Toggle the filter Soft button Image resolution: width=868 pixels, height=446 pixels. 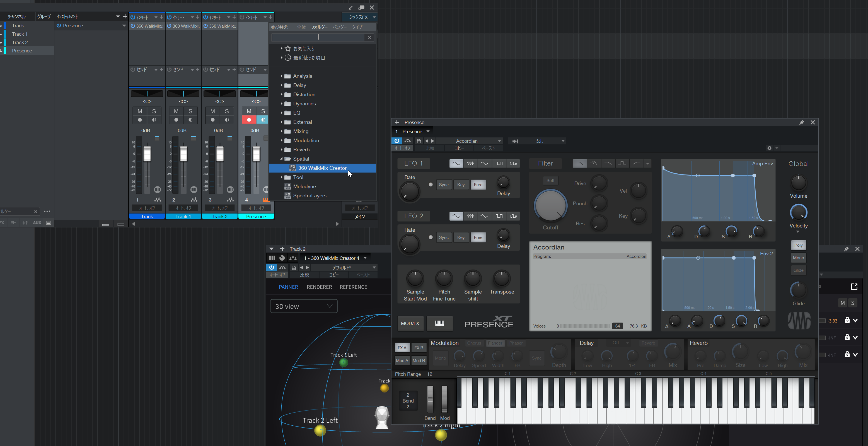[x=550, y=181]
